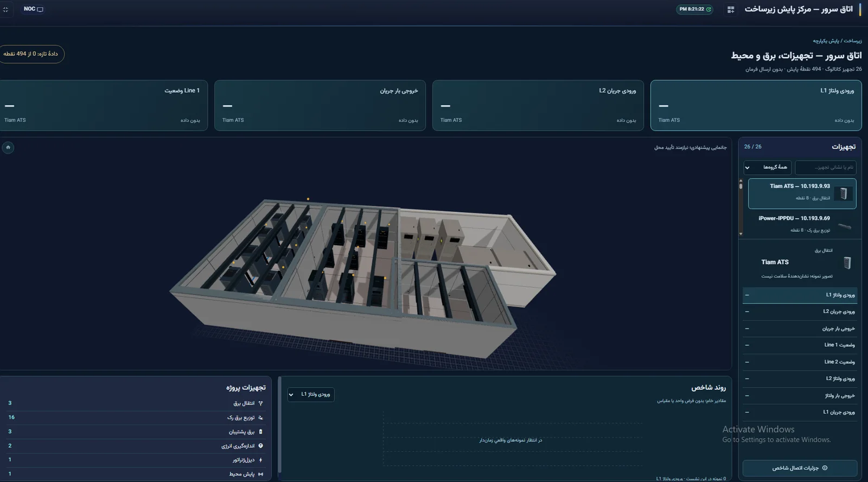The image size is (868, 482).
Task: Toggle the fullscreen collapse icon beside NOC
Action: [x=6, y=9]
